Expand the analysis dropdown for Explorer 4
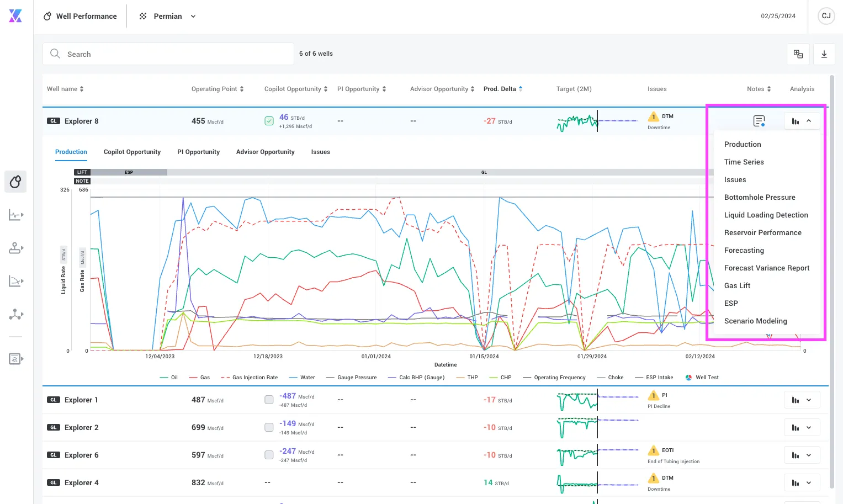 tap(802, 482)
